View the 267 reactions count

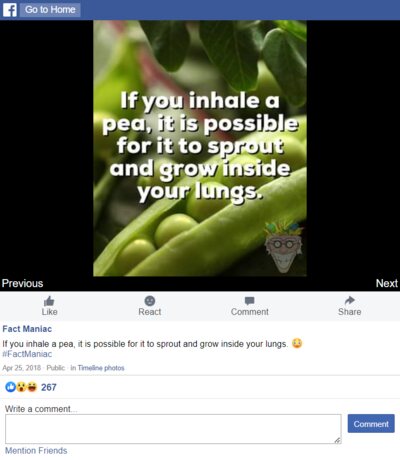(49, 387)
